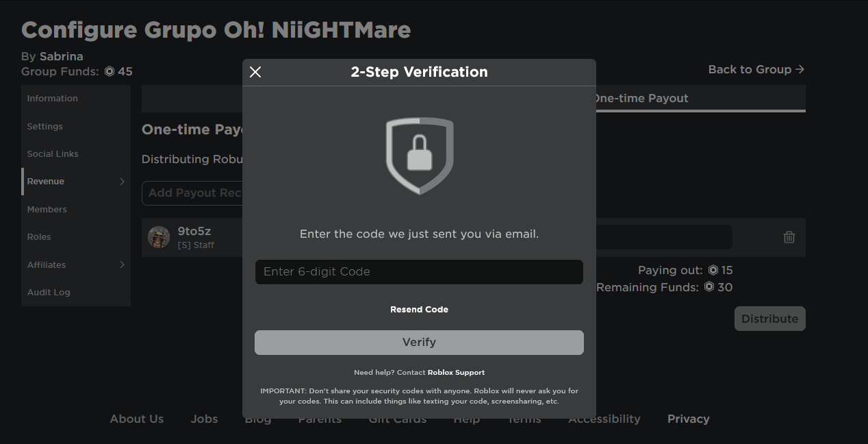Screen dimensions: 868x444
Task: Click Resend Code
Action: (x=419, y=309)
